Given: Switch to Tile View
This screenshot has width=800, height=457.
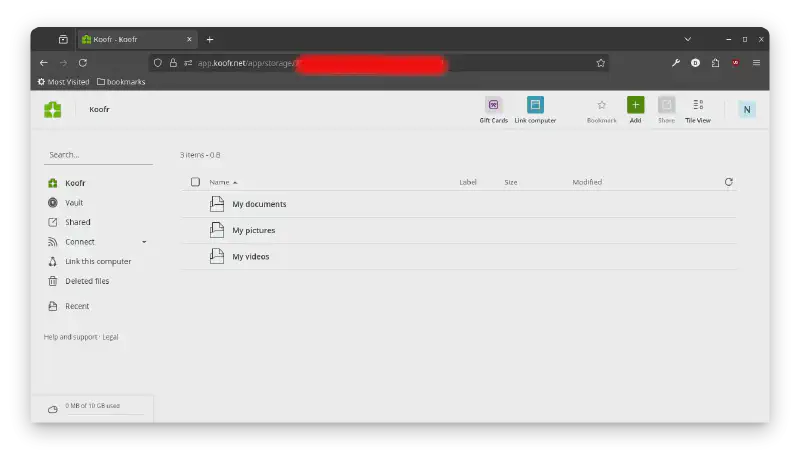Looking at the screenshot, I should [698, 105].
